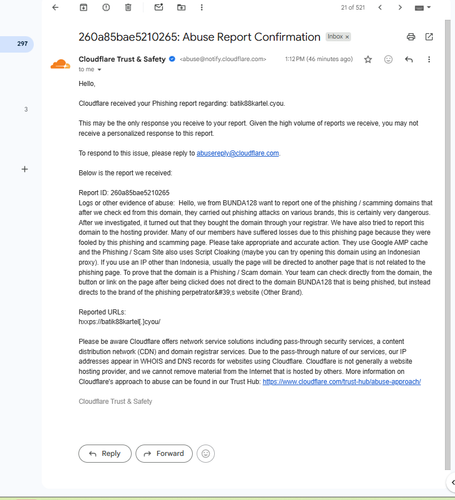Go to the newer email arrow
This screenshot has height=500, width=455.
coord(380,7)
